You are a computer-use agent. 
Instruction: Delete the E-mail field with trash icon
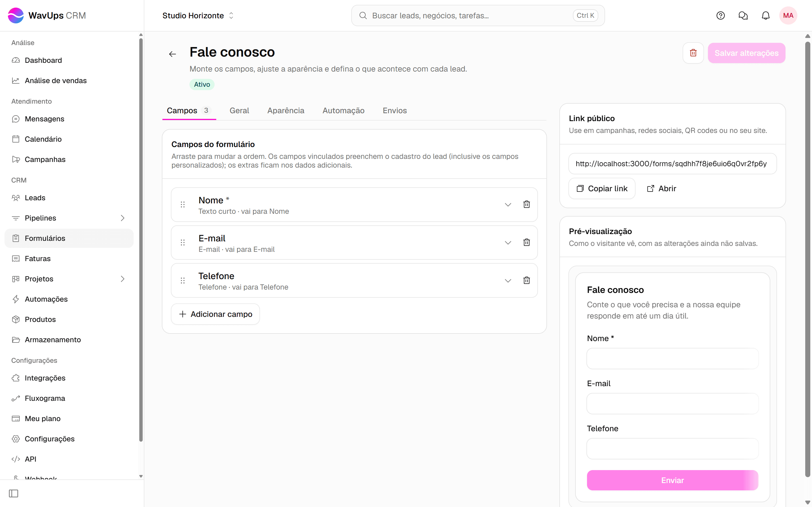526,243
